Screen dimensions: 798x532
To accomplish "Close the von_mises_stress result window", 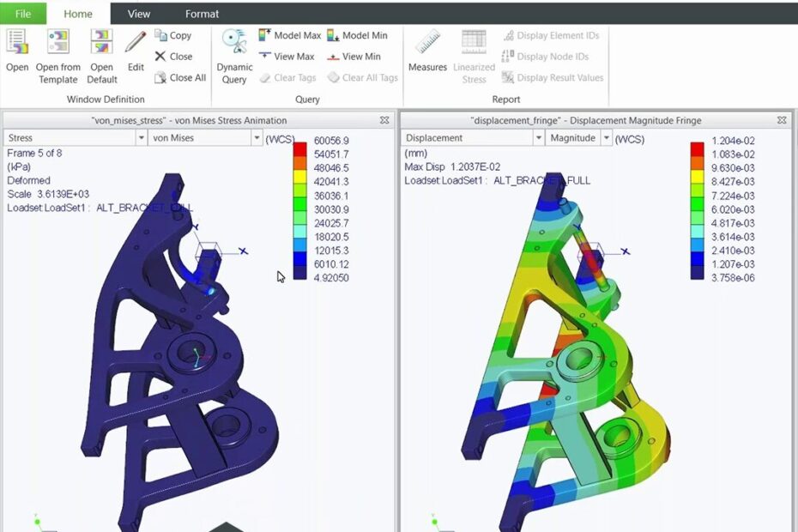I will pyautogui.click(x=384, y=121).
